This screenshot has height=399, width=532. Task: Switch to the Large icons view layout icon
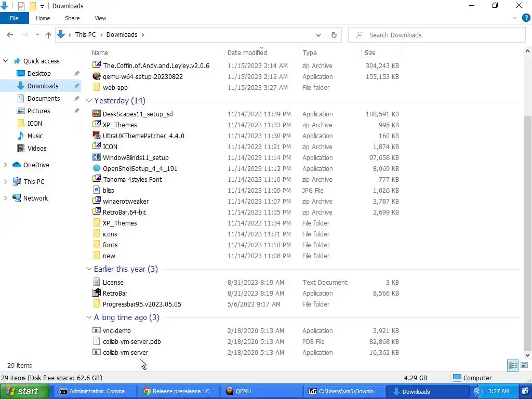tap(524, 365)
